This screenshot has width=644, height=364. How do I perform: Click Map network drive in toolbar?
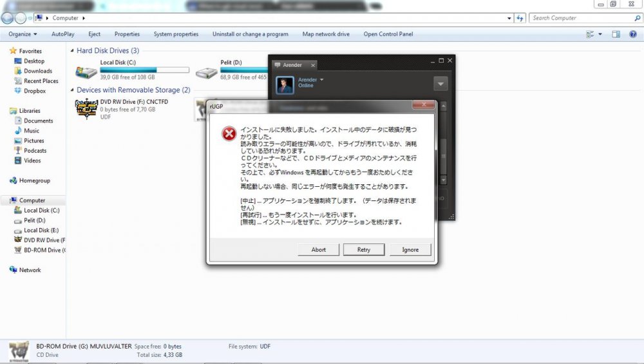click(x=326, y=34)
